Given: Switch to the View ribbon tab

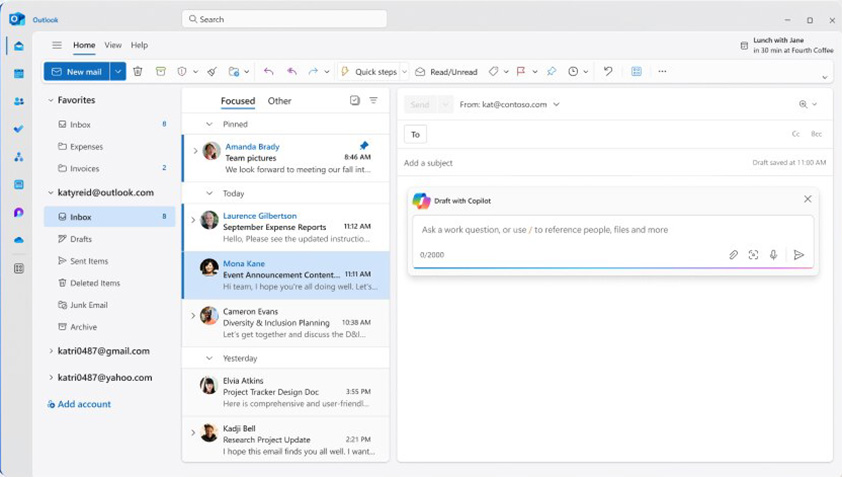Looking at the screenshot, I should (113, 45).
